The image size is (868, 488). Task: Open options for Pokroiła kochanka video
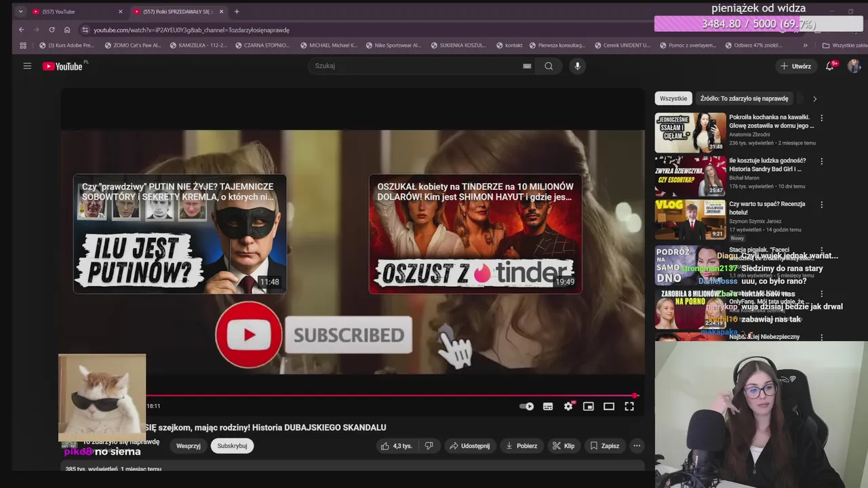pos(822,118)
